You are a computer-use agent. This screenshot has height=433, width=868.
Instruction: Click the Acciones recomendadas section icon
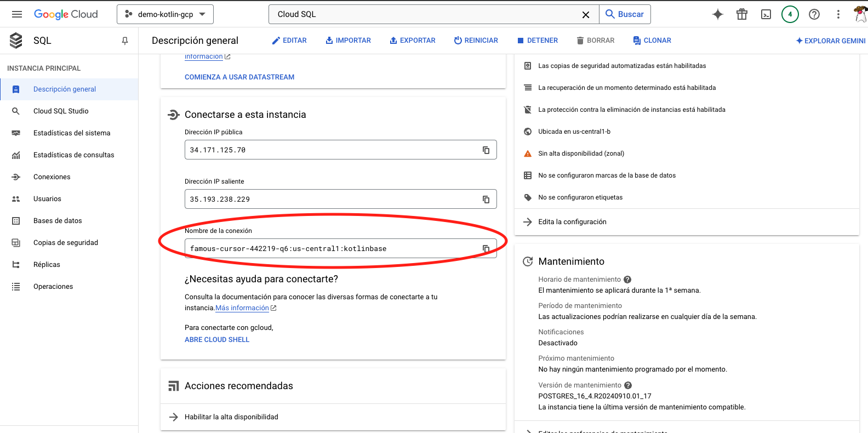173,386
